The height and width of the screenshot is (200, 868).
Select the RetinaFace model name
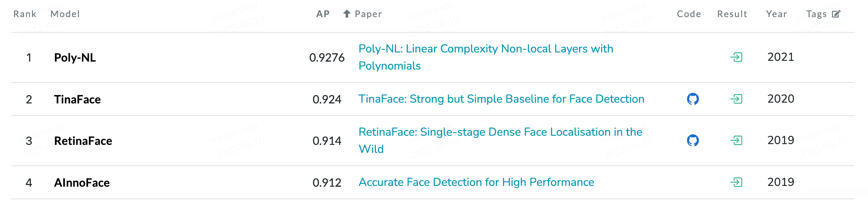(x=83, y=141)
